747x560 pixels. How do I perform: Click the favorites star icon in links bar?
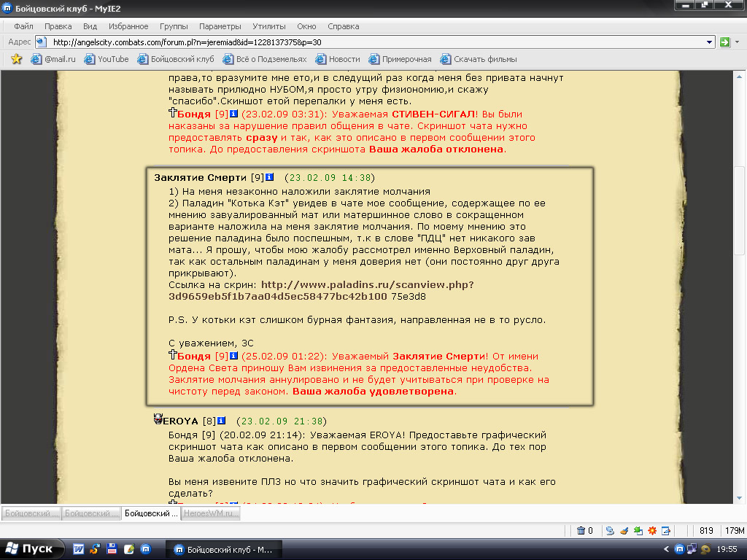click(16, 59)
